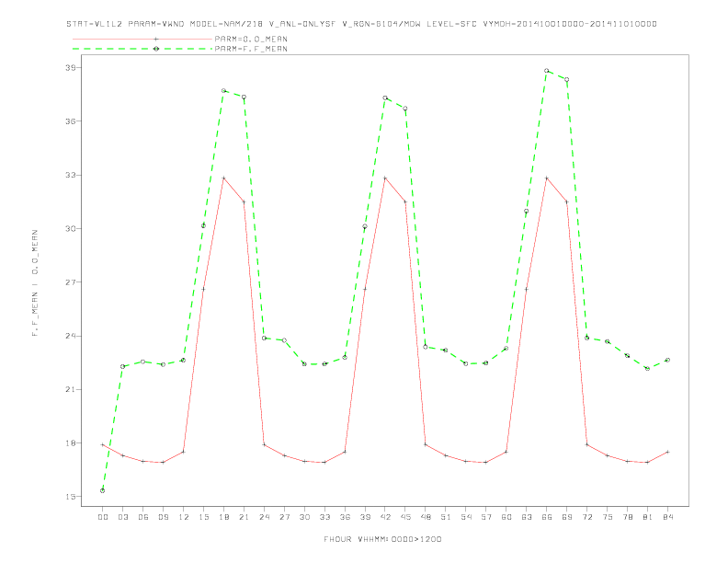Click the y-axis tick label 21
The height and width of the screenshot is (563, 728).
click(71, 389)
